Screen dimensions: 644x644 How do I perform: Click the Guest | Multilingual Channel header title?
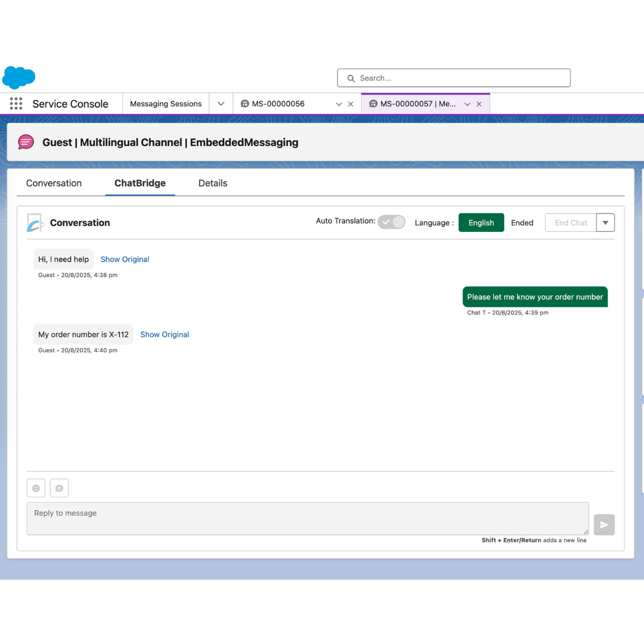pyautogui.click(x=170, y=142)
